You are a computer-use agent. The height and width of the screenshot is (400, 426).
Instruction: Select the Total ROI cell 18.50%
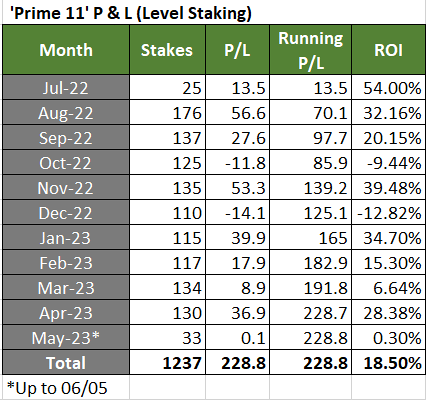[x=389, y=362]
